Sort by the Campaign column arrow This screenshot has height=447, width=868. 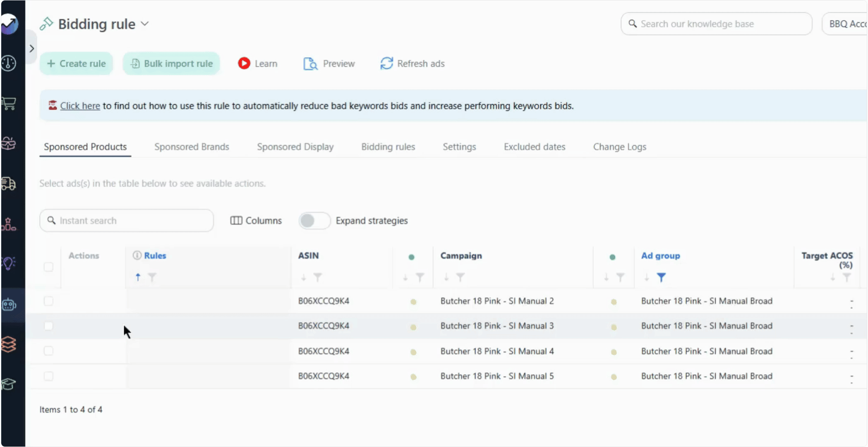coord(446,277)
